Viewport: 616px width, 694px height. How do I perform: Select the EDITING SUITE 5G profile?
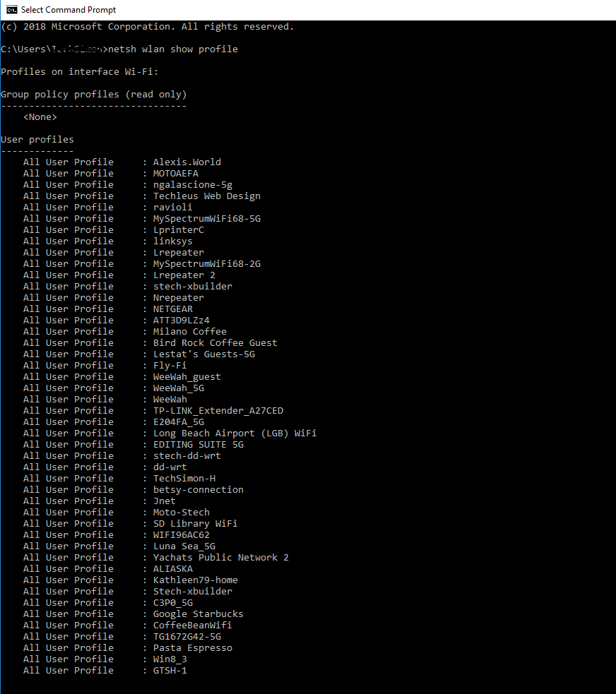199,445
